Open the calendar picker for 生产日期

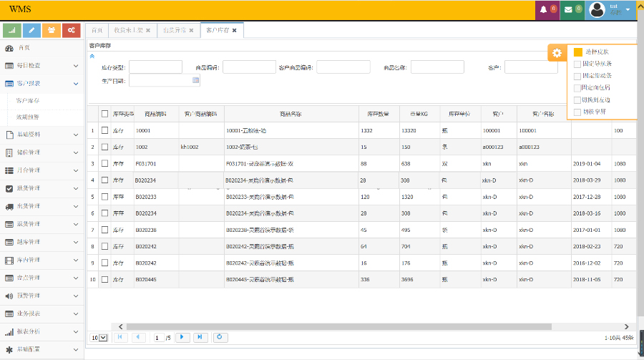[x=196, y=80]
